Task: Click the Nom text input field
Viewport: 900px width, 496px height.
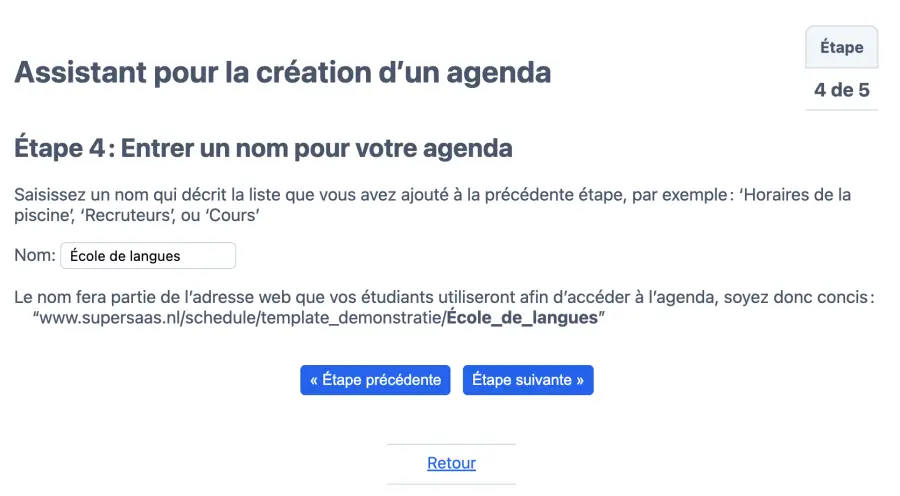Action: 148,256
